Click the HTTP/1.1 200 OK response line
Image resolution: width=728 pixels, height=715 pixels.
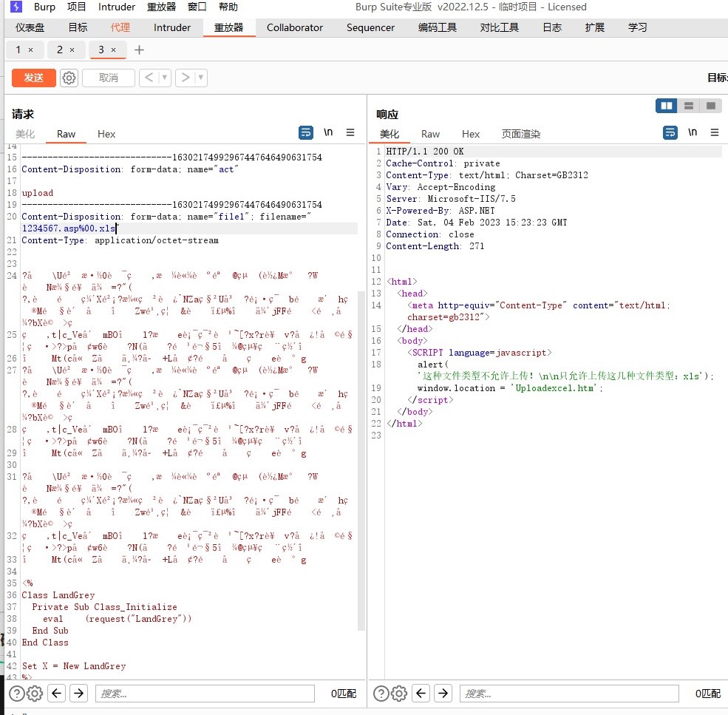coord(424,152)
